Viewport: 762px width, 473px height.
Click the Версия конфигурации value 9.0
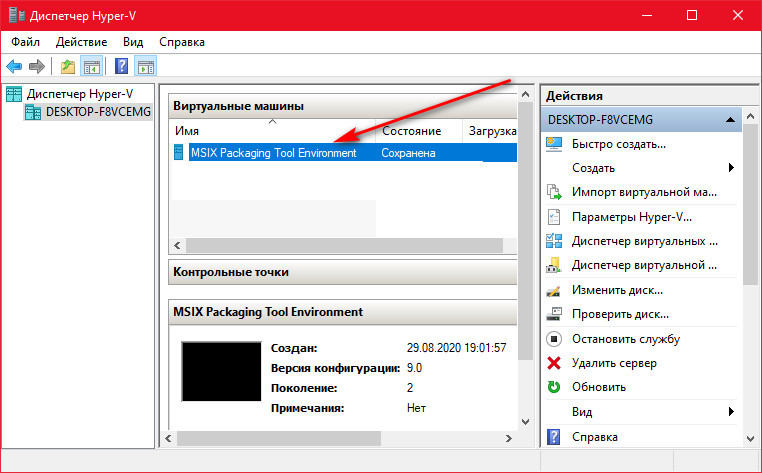(x=414, y=368)
